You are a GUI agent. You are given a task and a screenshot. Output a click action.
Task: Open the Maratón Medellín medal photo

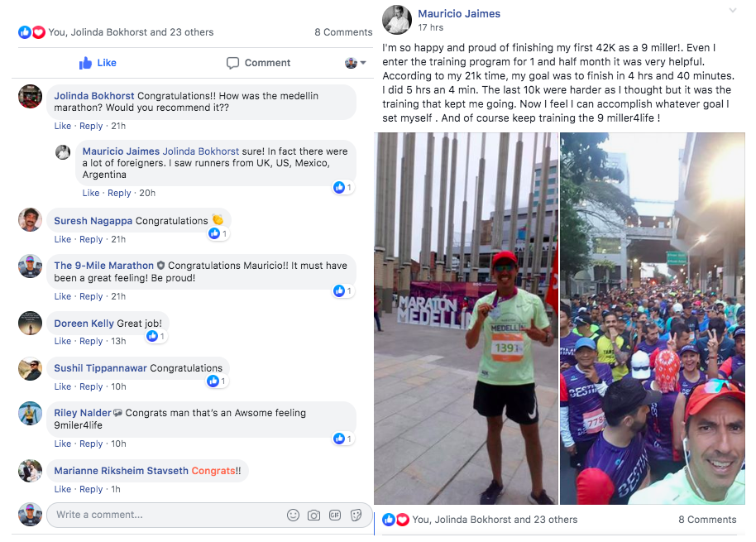click(466, 319)
